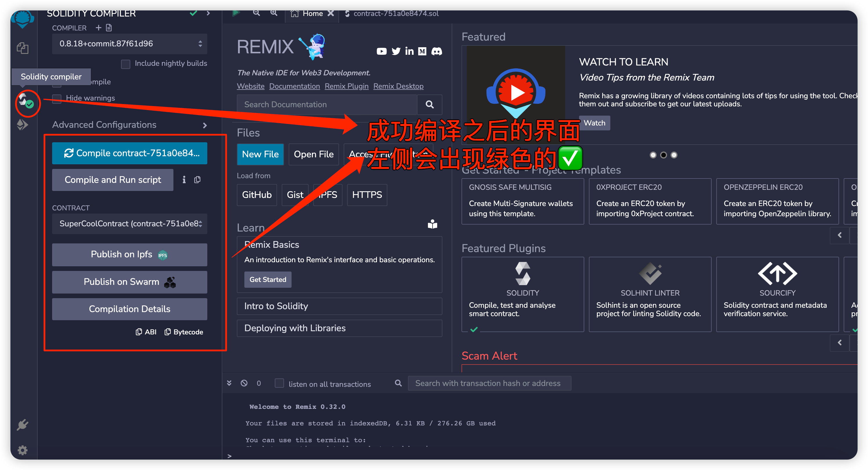Open the File explorer sidebar icon
868x470 pixels.
click(23, 48)
